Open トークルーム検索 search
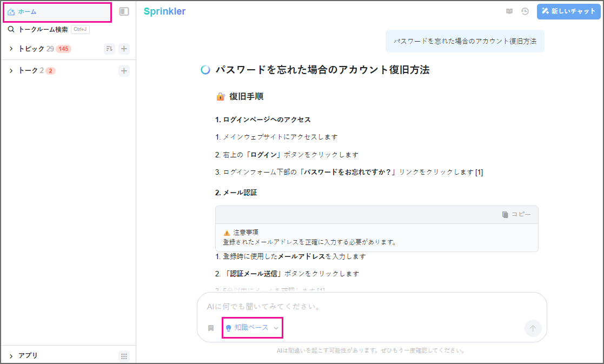This screenshot has height=364, width=604. (x=43, y=30)
